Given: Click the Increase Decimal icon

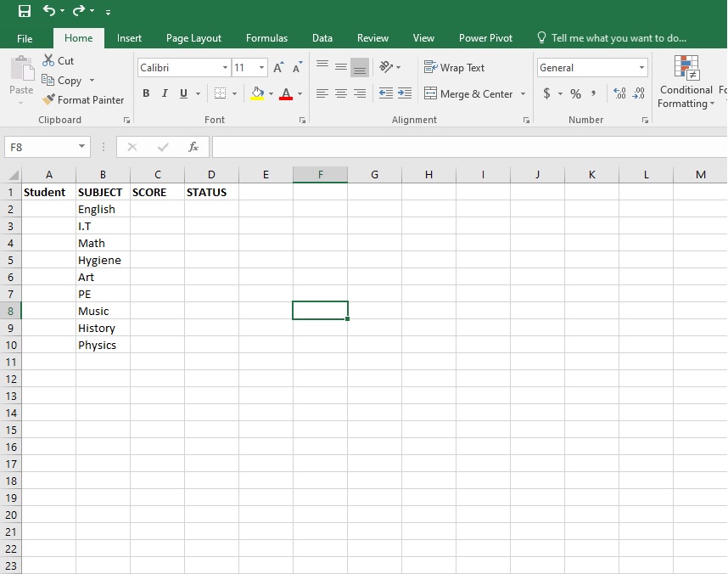Looking at the screenshot, I should pyautogui.click(x=620, y=94).
